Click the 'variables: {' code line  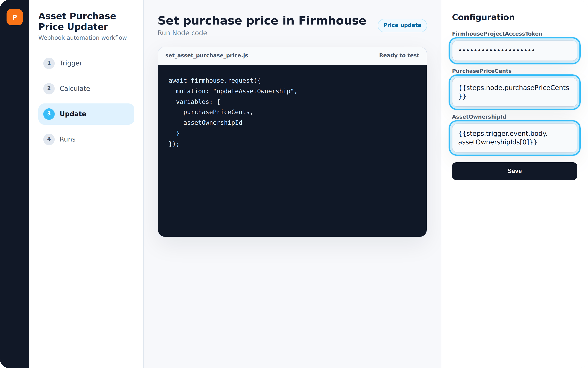click(x=198, y=102)
